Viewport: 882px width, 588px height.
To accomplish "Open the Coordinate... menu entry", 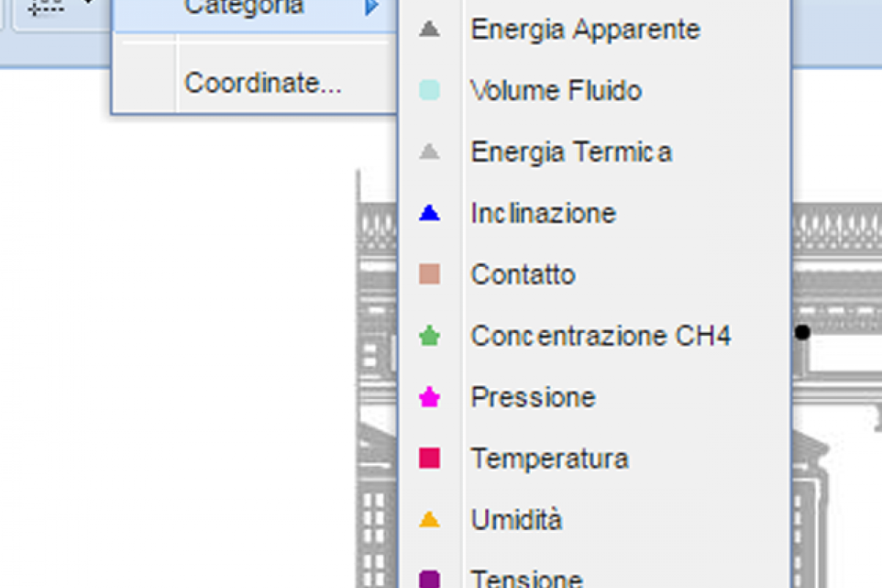I will tap(263, 83).
